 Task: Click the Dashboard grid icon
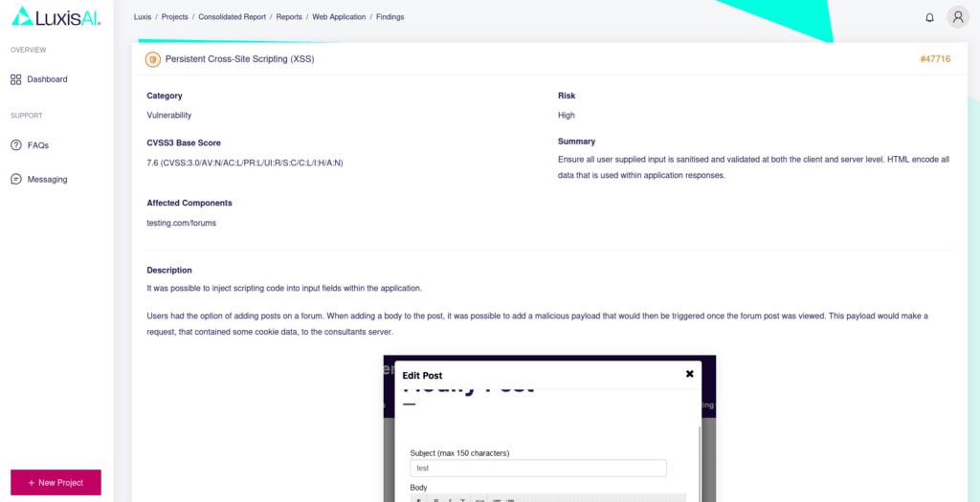(x=16, y=79)
